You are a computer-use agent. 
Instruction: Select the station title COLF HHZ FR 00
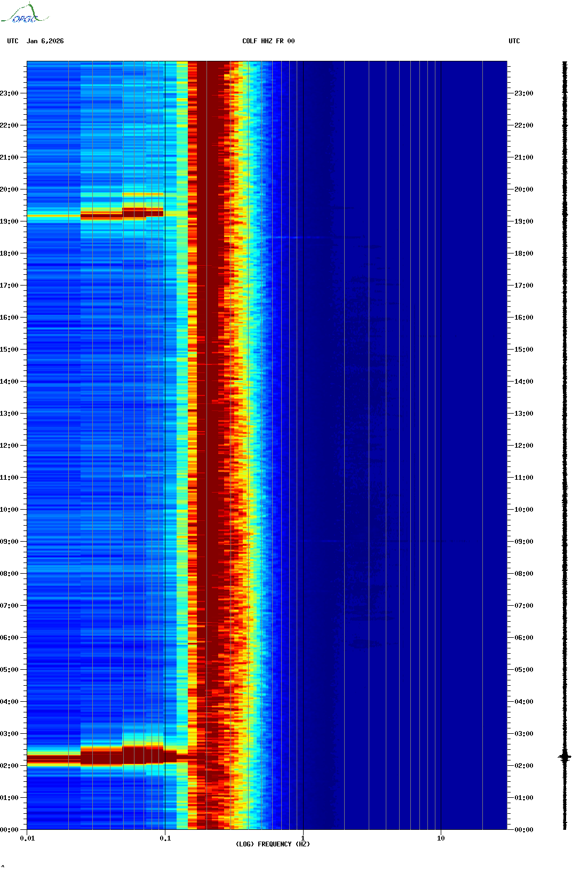268,41
